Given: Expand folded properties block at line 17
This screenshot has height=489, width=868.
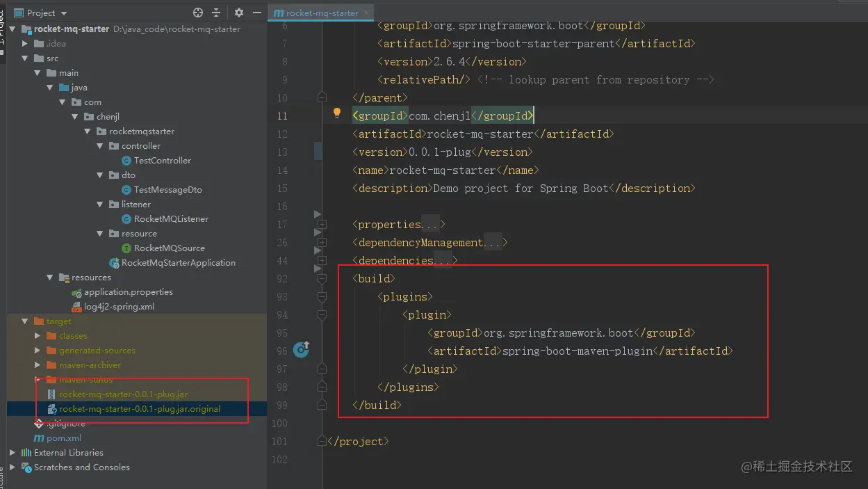Looking at the screenshot, I should tap(322, 224).
